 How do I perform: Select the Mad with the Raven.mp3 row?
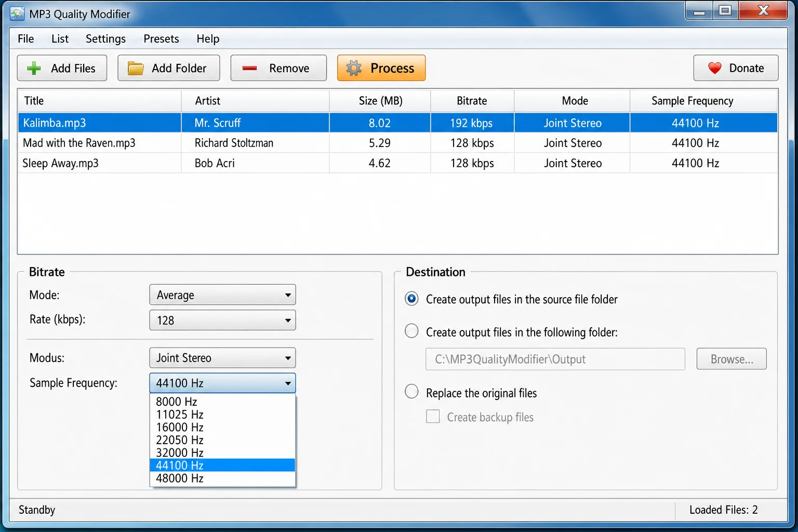point(397,143)
